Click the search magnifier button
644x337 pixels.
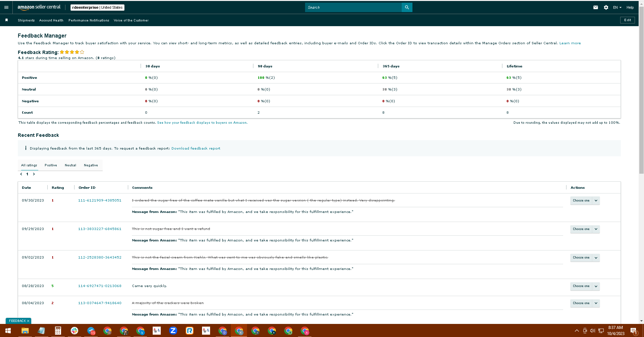tap(407, 7)
